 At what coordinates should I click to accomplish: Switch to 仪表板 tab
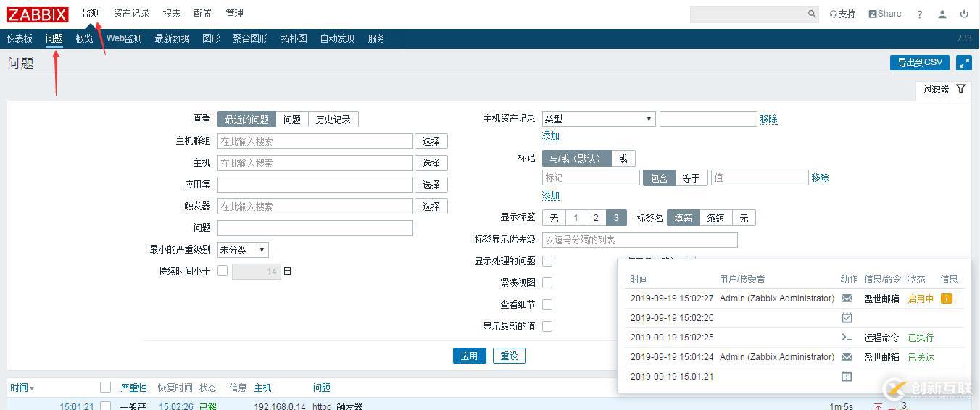coord(20,38)
